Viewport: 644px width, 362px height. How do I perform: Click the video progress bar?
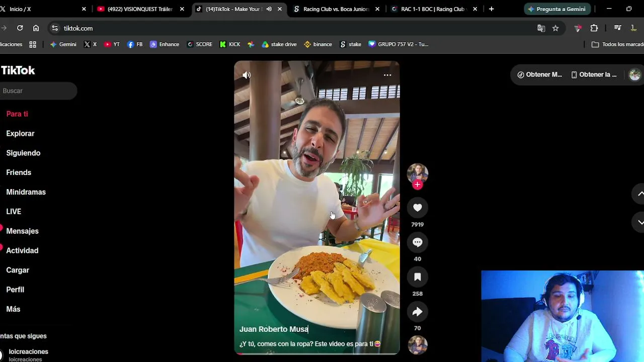317,353
